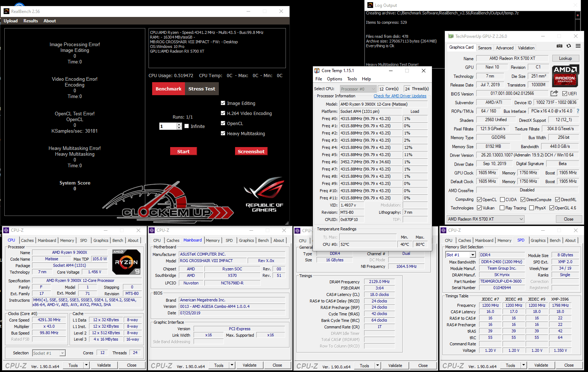Click the Bus Interface question mark icon
The height and width of the screenshot is (372, 588).
point(578,111)
